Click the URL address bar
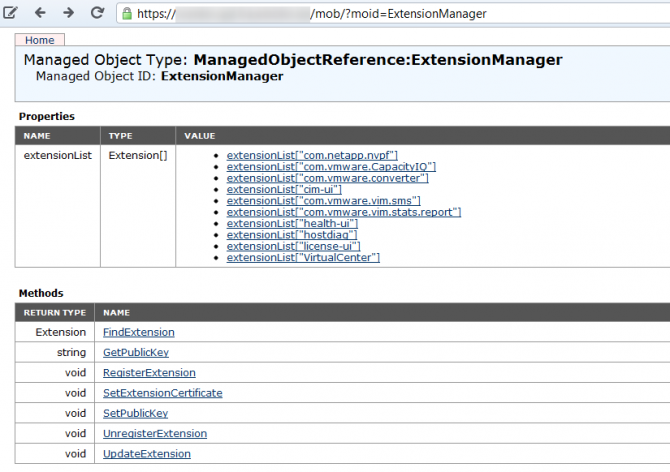This screenshot has width=670, height=472. click(400, 14)
